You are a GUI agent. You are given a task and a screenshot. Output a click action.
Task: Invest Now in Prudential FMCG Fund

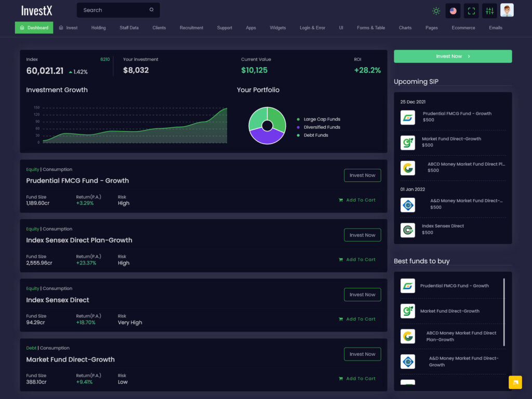(362, 176)
